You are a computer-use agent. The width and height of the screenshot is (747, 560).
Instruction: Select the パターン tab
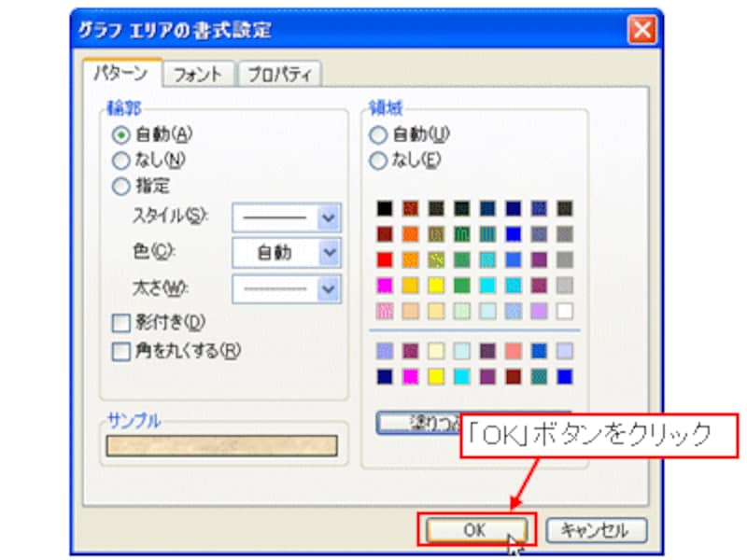coord(121,73)
